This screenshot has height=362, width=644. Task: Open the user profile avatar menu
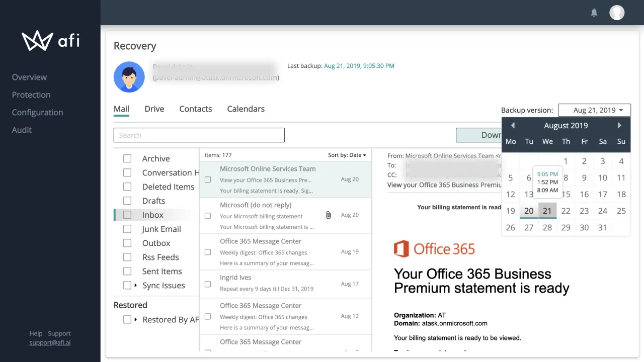pyautogui.click(x=617, y=13)
